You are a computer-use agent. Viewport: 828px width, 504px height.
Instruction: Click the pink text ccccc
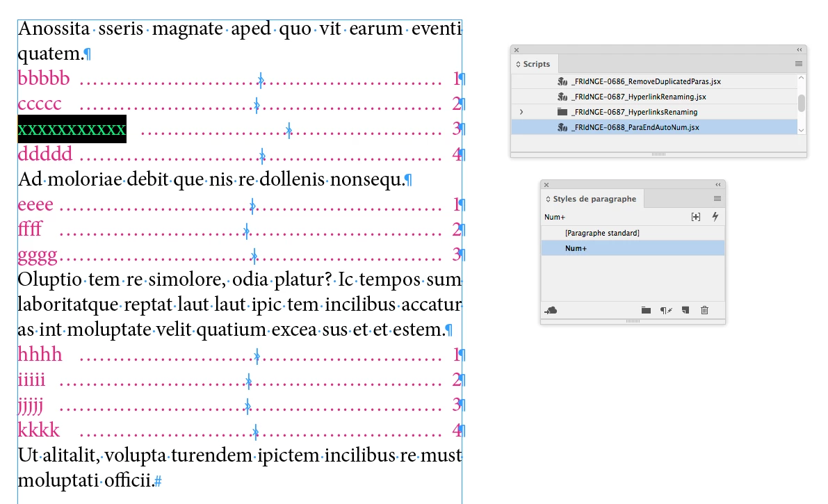[x=40, y=104]
